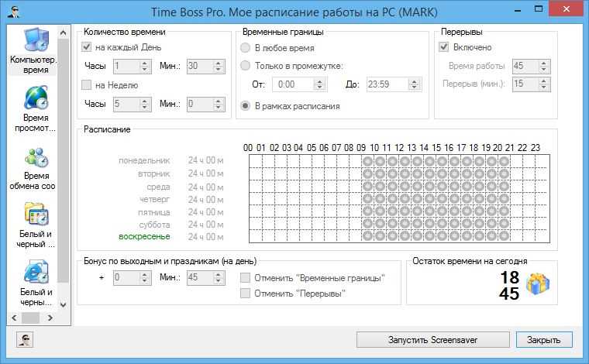Open the Время просмот... internet icon
Image resolution: width=589 pixels, height=364 pixels.
pyautogui.click(x=36, y=98)
